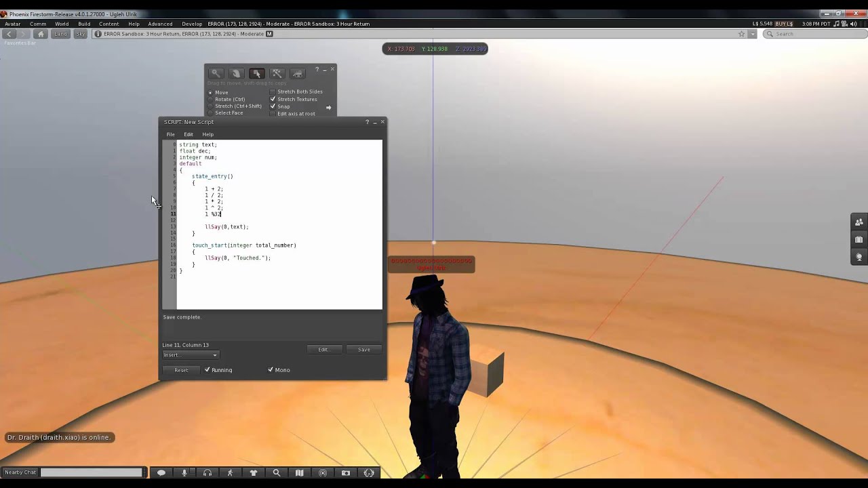The height and width of the screenshot is (488, 868).
Task: Enable Edit axis at root checkbox
Action: pos(293,114)
